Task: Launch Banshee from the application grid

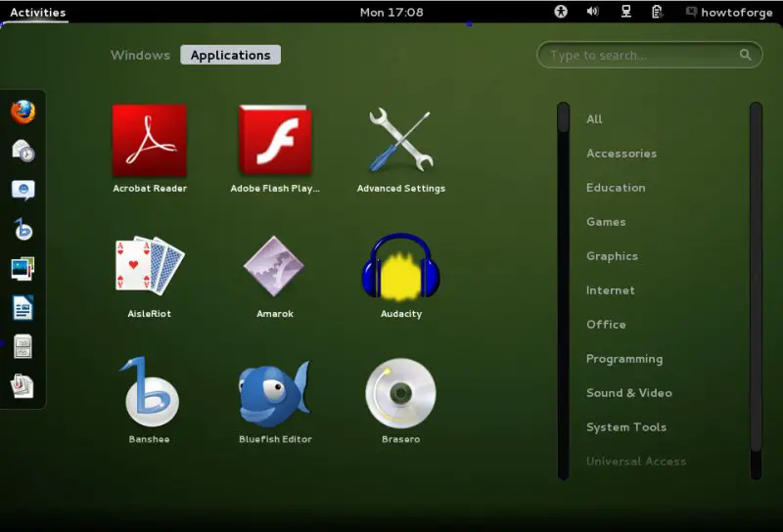Action: tap(150, 400)
